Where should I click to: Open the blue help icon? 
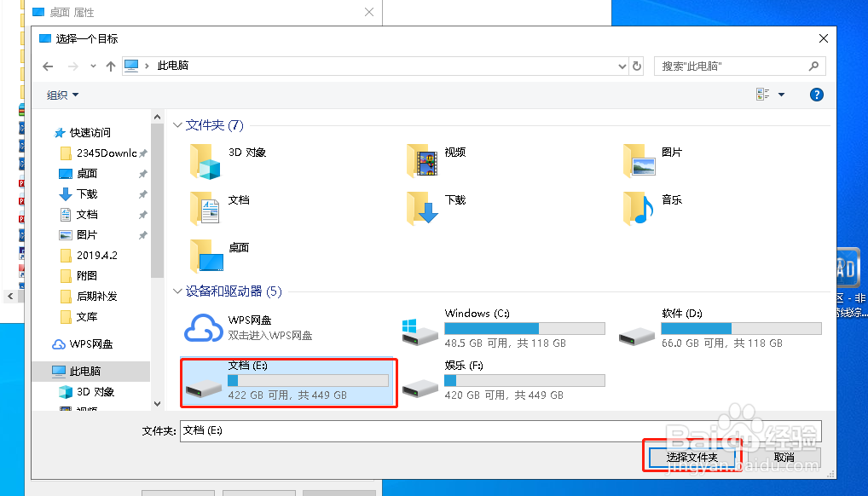click(817, 95)
